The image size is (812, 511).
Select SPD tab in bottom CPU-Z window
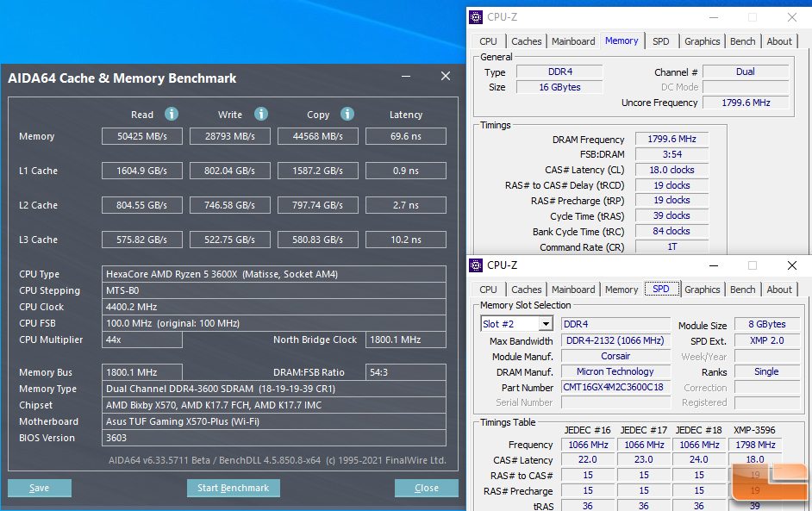click(661, 289)
